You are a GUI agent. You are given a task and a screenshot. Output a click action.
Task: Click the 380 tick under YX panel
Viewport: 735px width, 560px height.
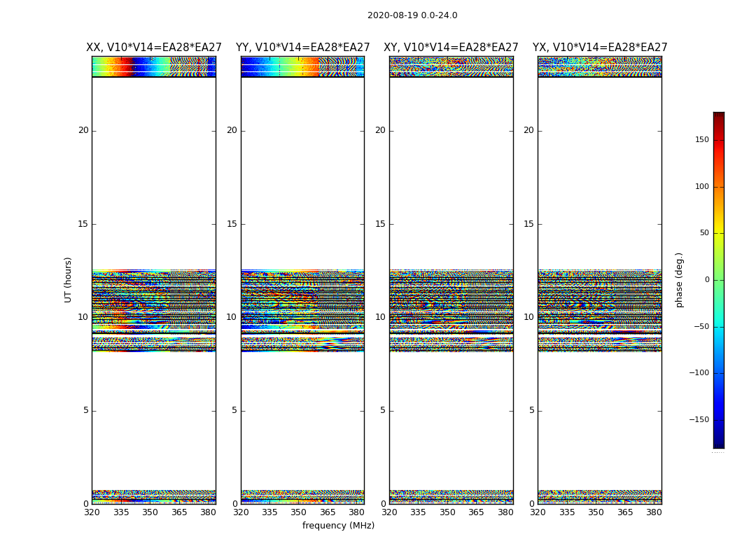point(654,512)
